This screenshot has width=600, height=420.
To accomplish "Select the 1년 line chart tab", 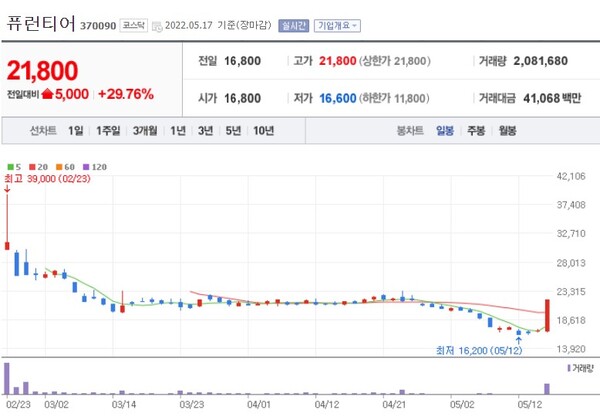I will [178, 131].
